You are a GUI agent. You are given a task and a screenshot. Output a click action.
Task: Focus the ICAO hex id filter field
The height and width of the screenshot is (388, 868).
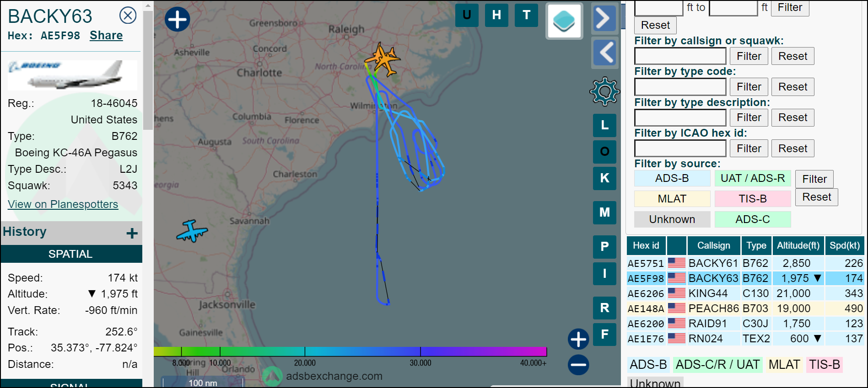[x=680, y=149]
